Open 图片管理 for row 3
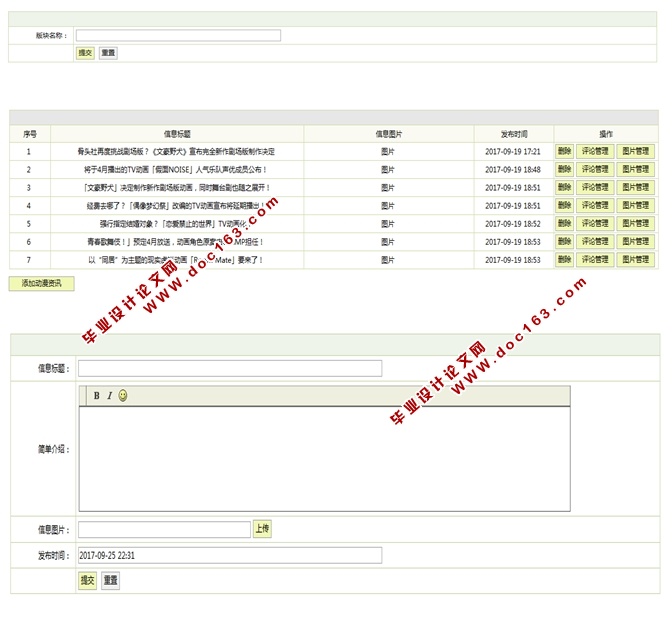This screenshot has height=628, width=672. pyautogui.click(x=636, y=187)
